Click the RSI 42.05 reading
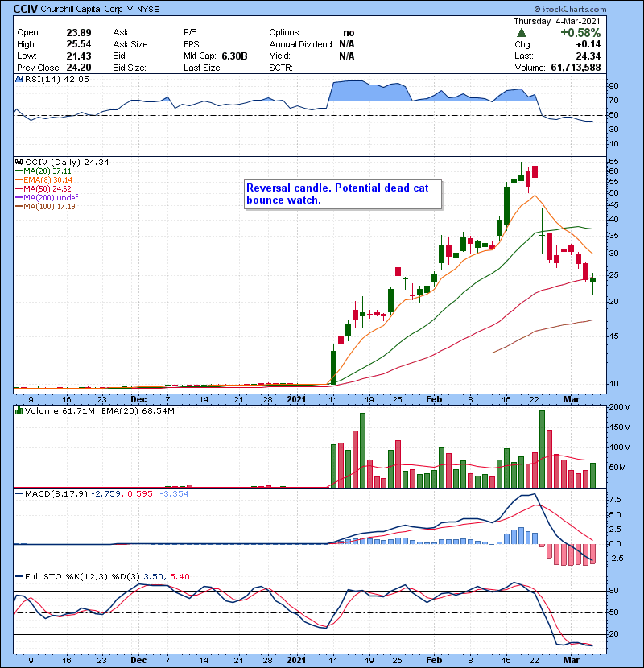Screen dimensions: 644x668 point(75,79)
